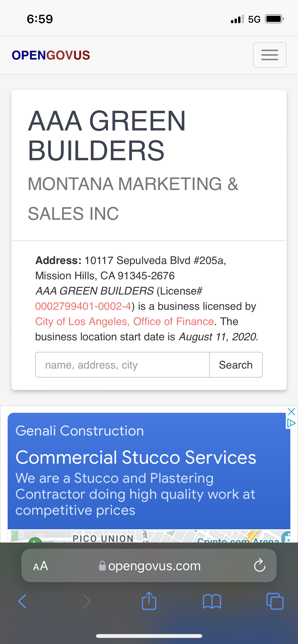Open the Safari AA reader options
This screenshot has width=298, height=644.
coord(40,566)
